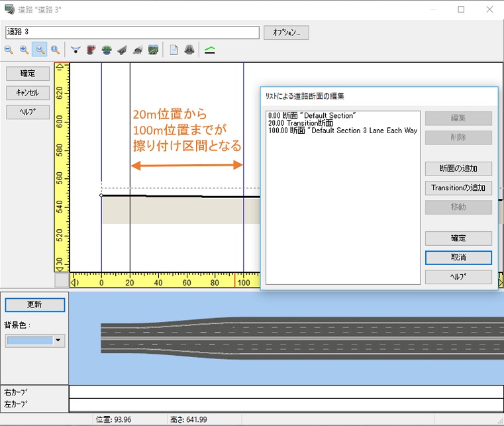Click the zoom in magnifier icon
Viewport: 504px width, 426px height.
25,50
